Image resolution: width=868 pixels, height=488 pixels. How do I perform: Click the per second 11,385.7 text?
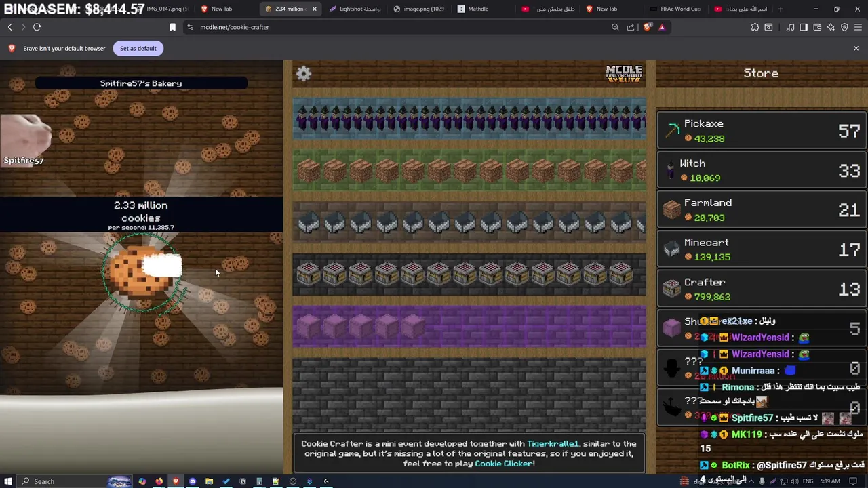coord(141,228)
